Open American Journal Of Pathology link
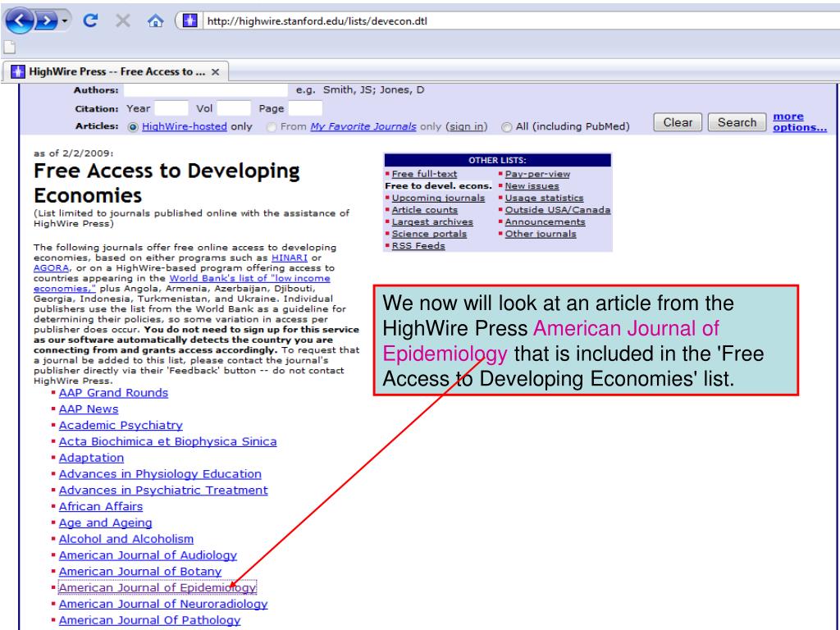Screen dimensions: 840x630 click(149, 620)
